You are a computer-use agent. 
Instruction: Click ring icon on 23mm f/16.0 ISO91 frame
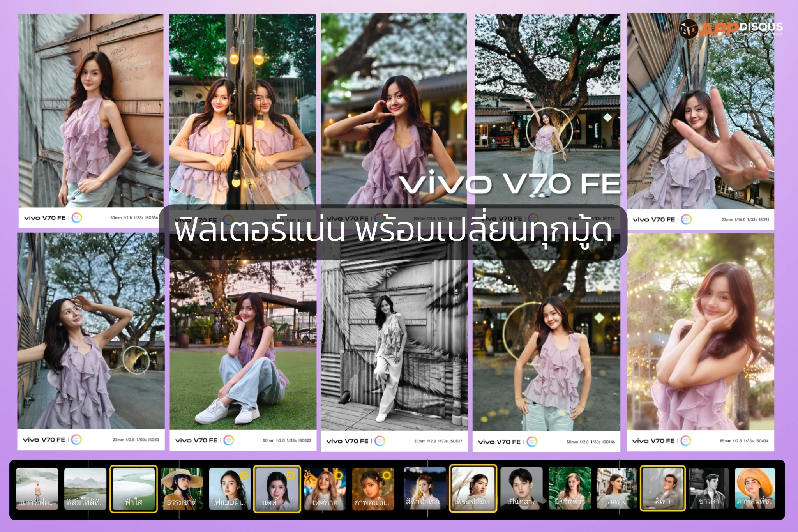pyautogui.click(x=686, y=219)
